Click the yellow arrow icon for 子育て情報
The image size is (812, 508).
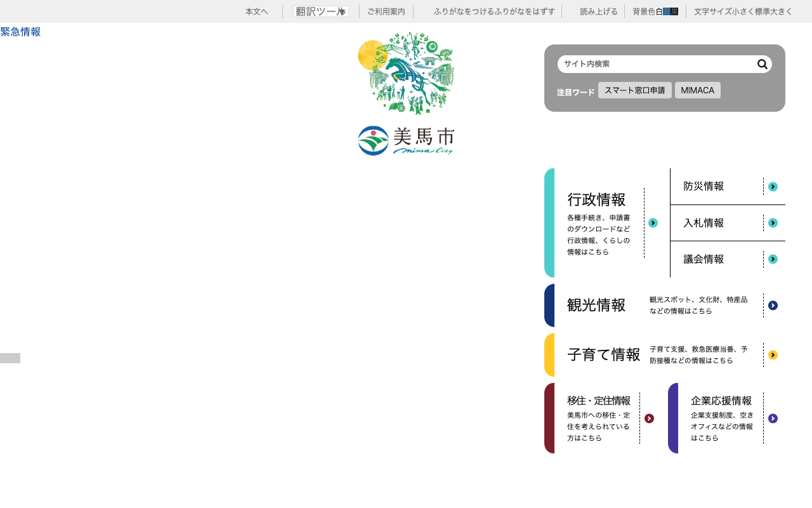tap(773, 355)
